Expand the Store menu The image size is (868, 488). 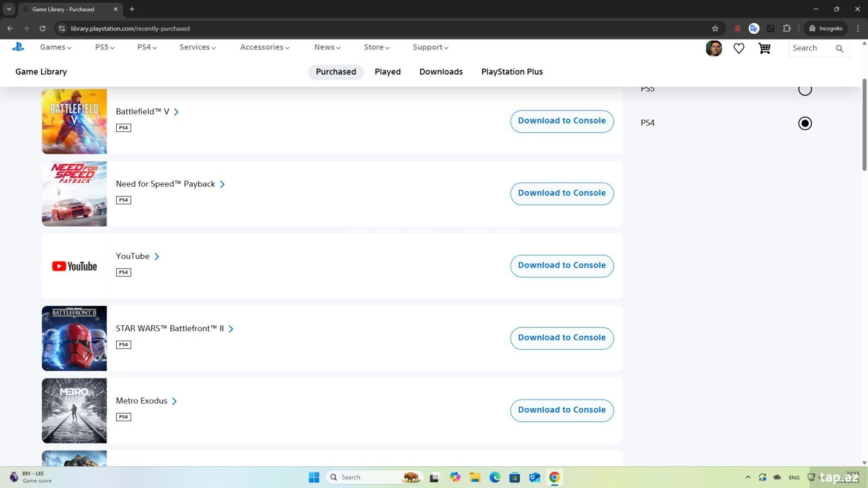[x=376, y=47]
